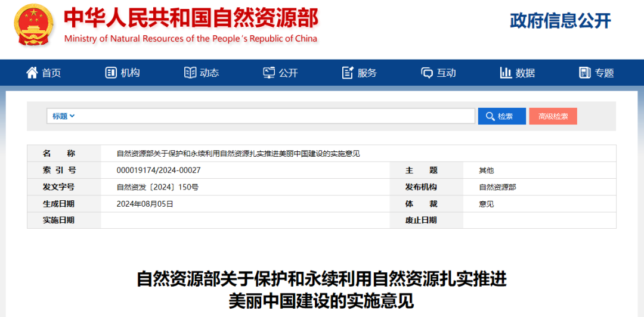Click the bar chart icon beside 数据
This screenshot has height=317, width=644.
pyautogui.click(x=506, y=73)
